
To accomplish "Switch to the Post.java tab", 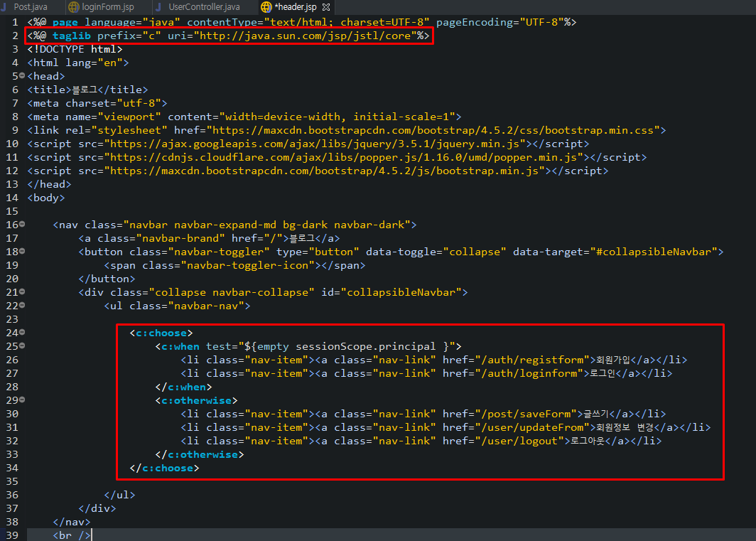I will [31, 7].
